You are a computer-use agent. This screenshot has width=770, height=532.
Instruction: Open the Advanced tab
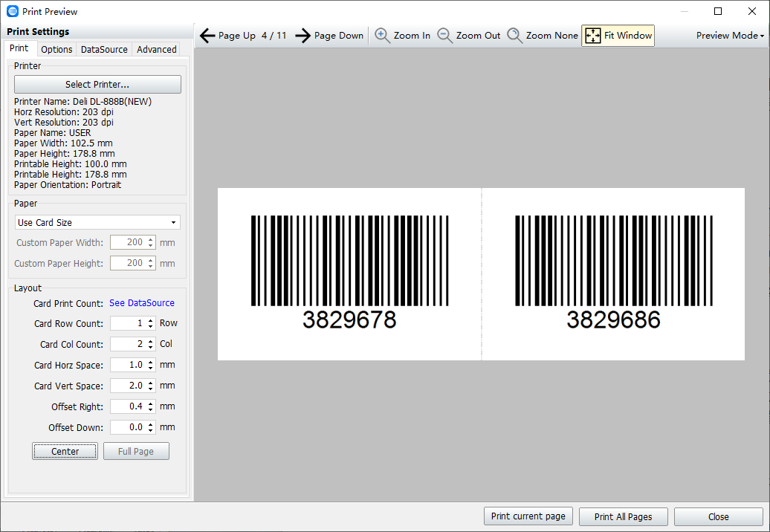157,49
